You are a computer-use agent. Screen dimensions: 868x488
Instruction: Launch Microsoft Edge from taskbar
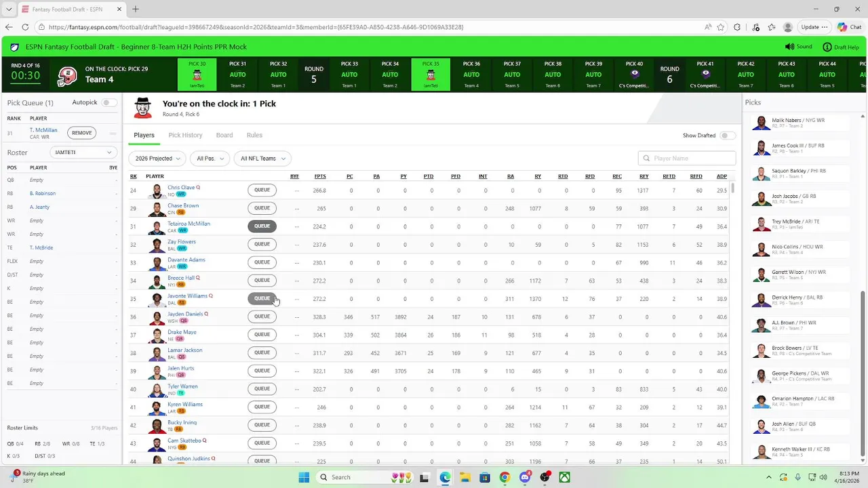445,477
